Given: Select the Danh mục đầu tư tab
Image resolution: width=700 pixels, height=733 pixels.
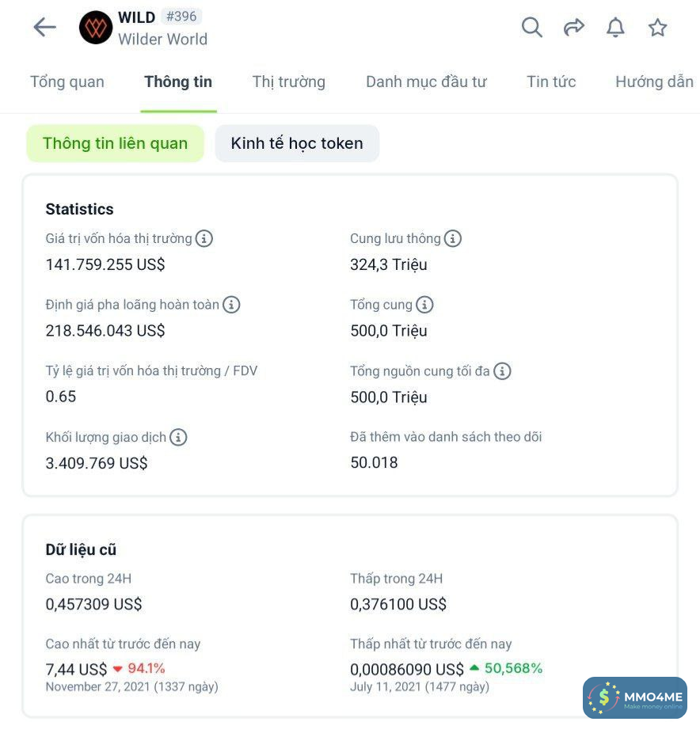Looking at the screenshot, I should (x=426, y=82).
